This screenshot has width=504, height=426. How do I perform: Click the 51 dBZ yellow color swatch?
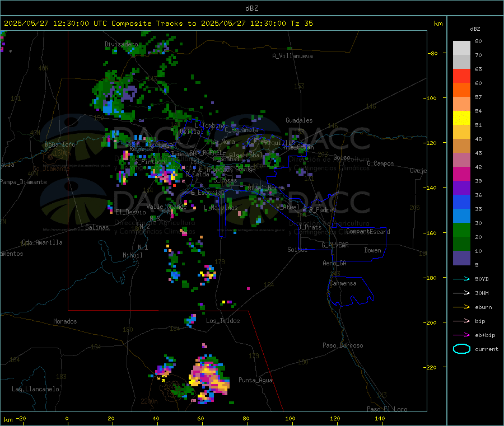(461, 118)
